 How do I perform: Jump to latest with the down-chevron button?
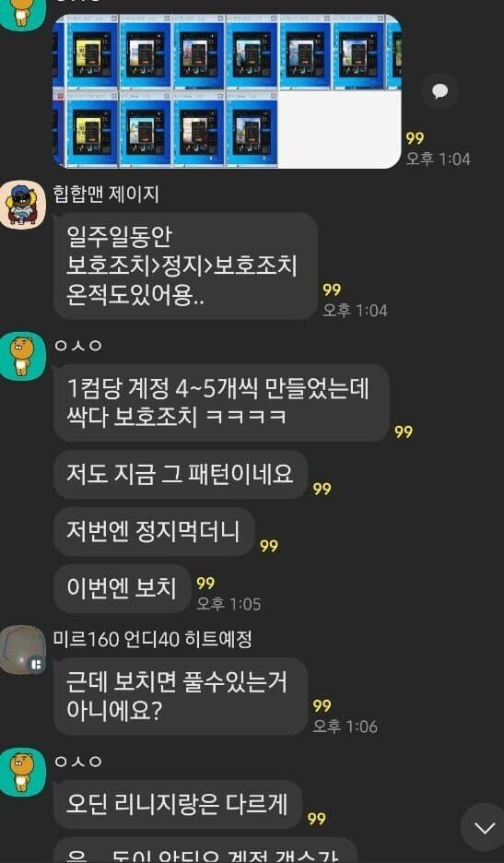coord(484,827)
